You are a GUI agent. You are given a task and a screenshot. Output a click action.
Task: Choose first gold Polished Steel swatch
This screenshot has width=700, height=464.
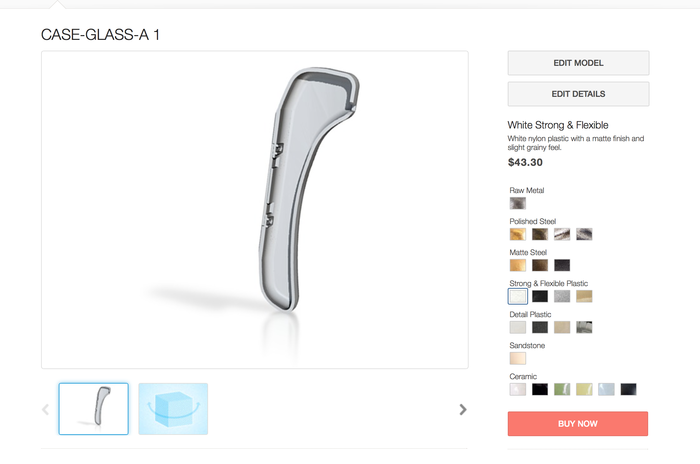(517, 234)
